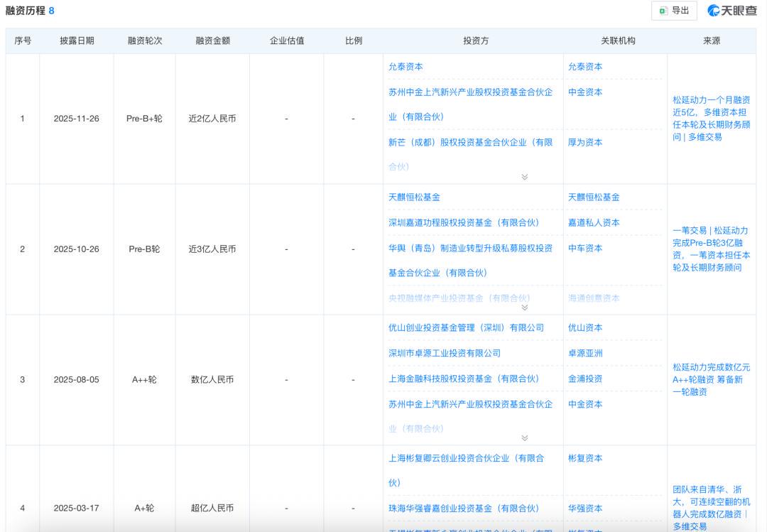Image resolution: width=767 pixels, height=532 pixels.
Task: Open 天麒恒松基金 investor link
Action: [414, 197]
